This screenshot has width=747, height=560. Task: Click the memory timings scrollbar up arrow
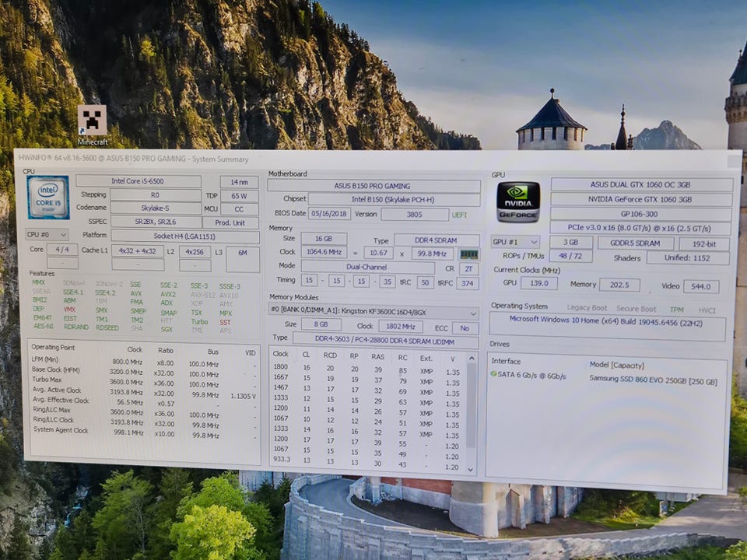[x=472, y=357]
